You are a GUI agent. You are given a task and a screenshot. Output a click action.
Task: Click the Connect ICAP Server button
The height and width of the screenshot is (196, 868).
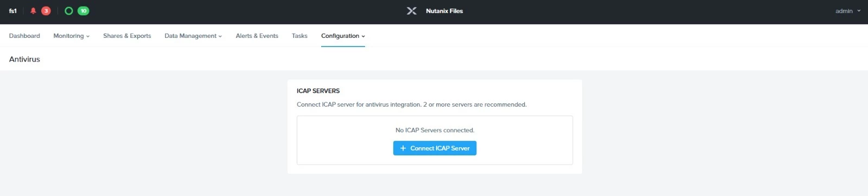435,148
